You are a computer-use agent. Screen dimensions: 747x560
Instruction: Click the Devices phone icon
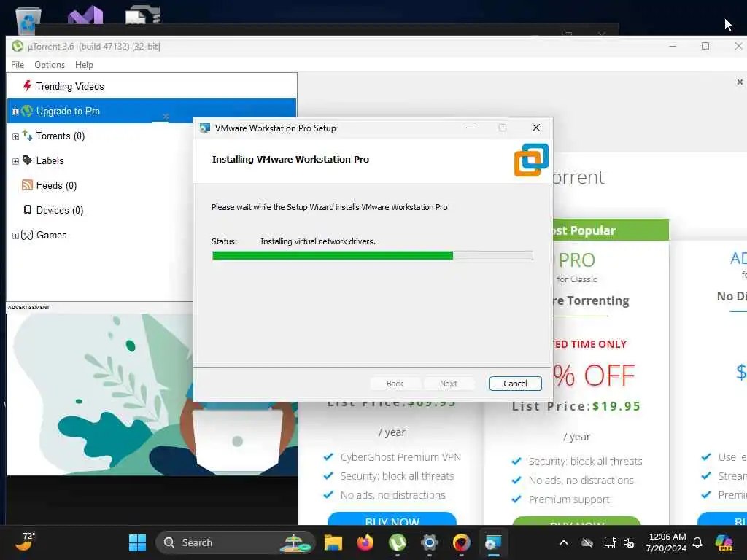click(x=28, y=209)
